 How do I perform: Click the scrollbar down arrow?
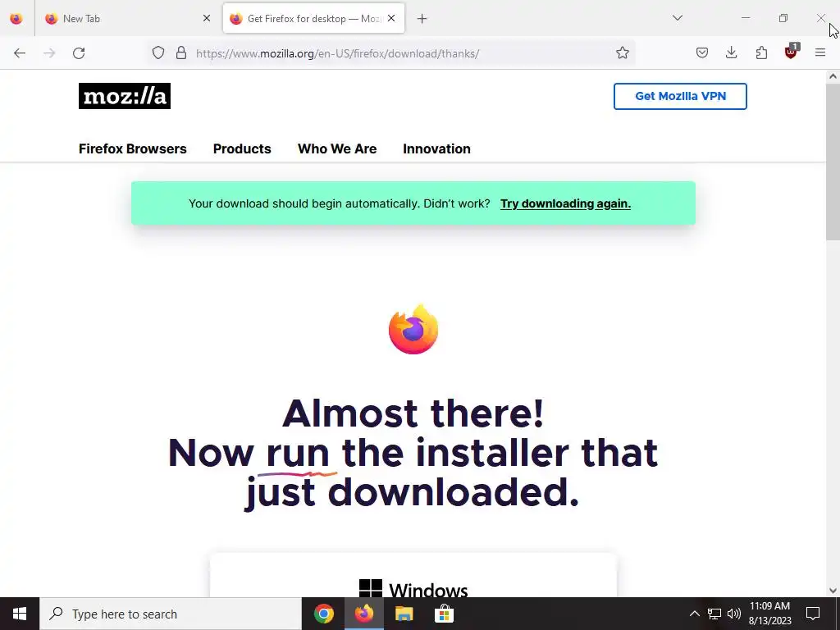(833, 591)
